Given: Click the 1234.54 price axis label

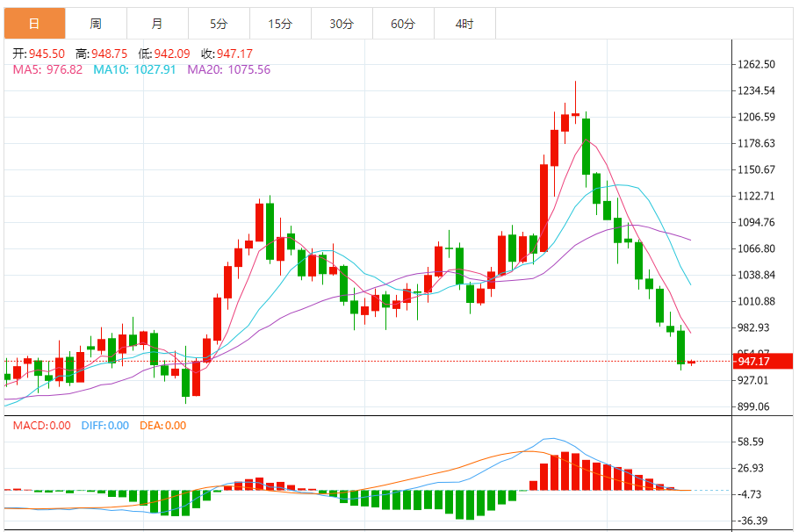Looking at the screenshot, I should click(756, 90).
